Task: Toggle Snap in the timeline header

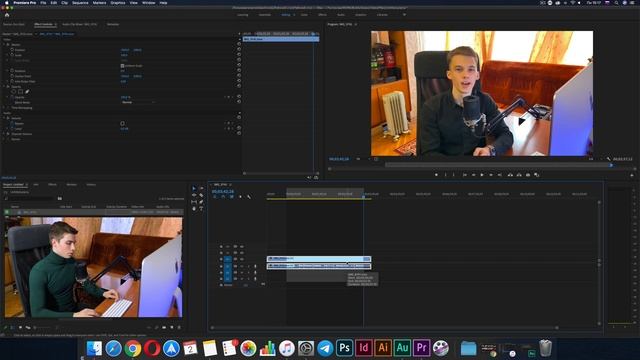Action: tap(223, 197)
